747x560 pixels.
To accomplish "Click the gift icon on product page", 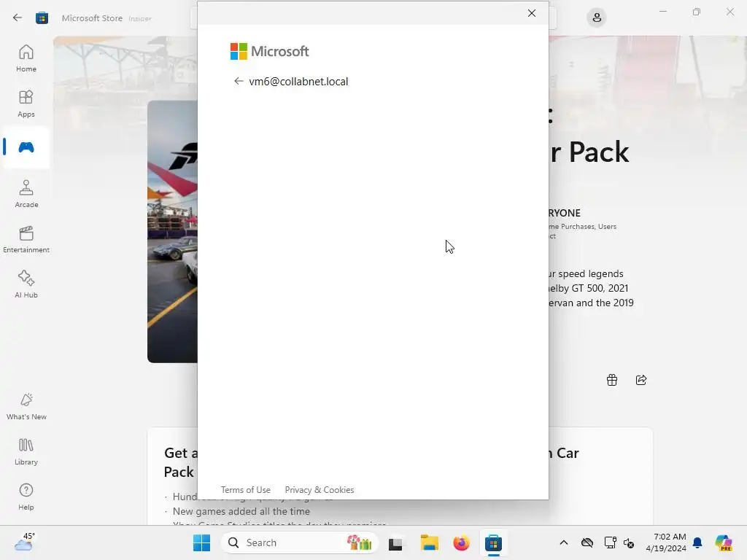I will [x=612, y=380].
